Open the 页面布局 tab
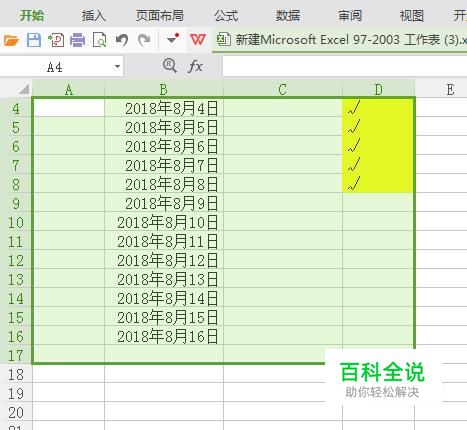The height and width of the screenshot is (430, 467). point(160,15)
